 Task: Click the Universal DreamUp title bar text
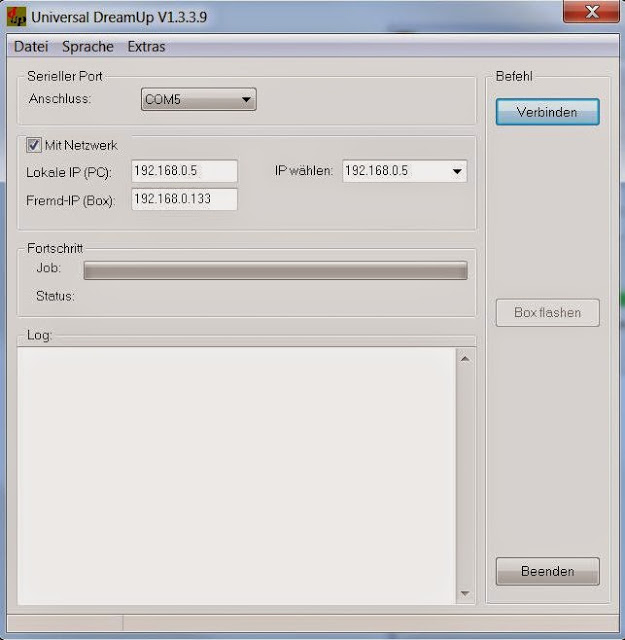click(x=119, y=17)
